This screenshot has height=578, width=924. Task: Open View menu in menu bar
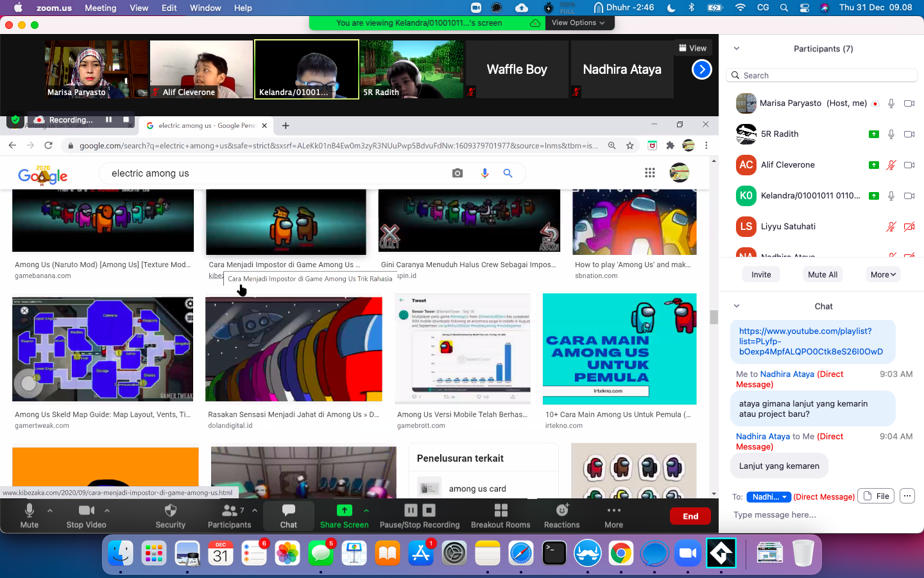[x=139, y=8]
